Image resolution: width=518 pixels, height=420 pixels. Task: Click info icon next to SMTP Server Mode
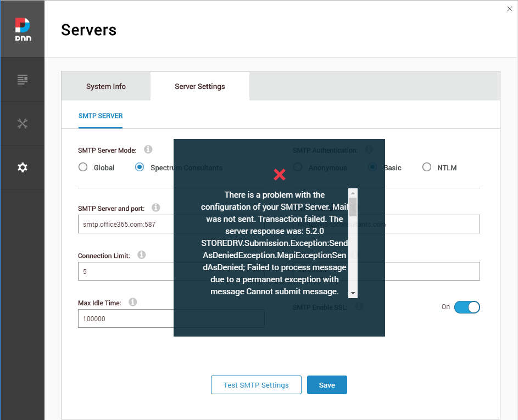[x=148, y=149]
